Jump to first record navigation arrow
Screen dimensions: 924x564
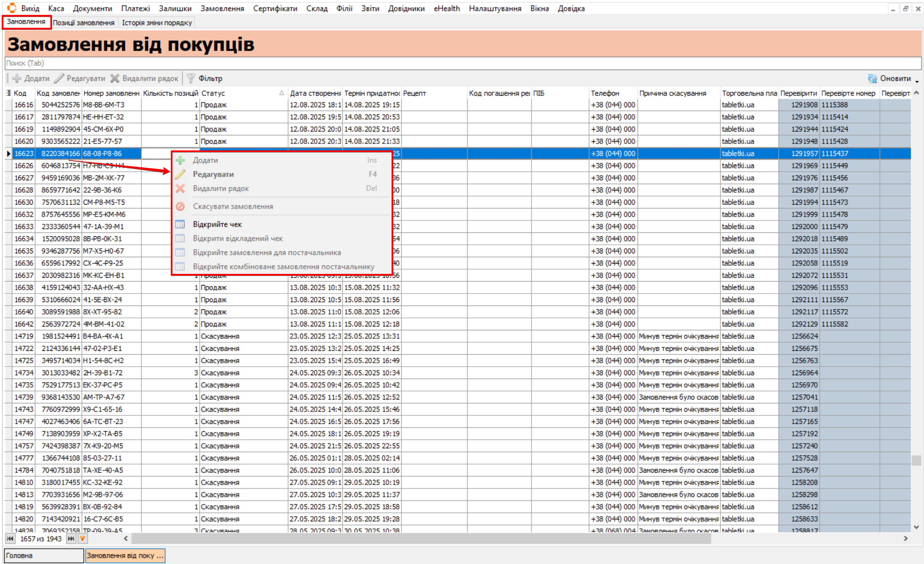click(x=10, y=539)
